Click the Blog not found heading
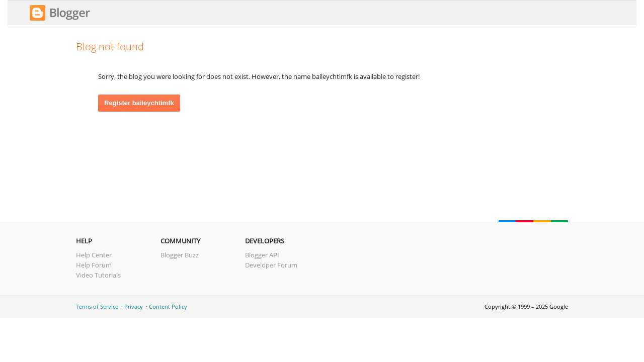Viewport: 644px width, 362px height. click(x=110, y=47)
